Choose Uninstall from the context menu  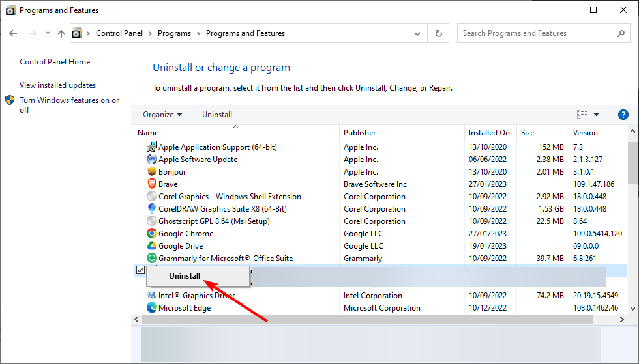pyautogui.click(x=198, y=276)
